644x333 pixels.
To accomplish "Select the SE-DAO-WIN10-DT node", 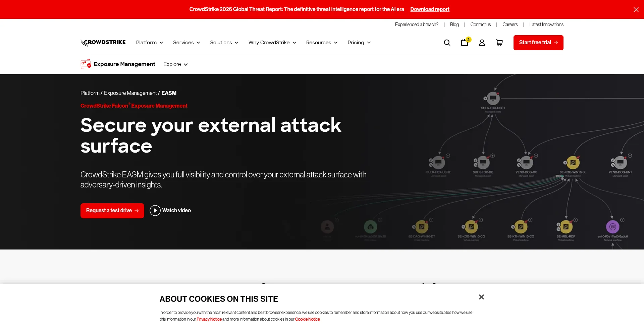I will [422, 227].
